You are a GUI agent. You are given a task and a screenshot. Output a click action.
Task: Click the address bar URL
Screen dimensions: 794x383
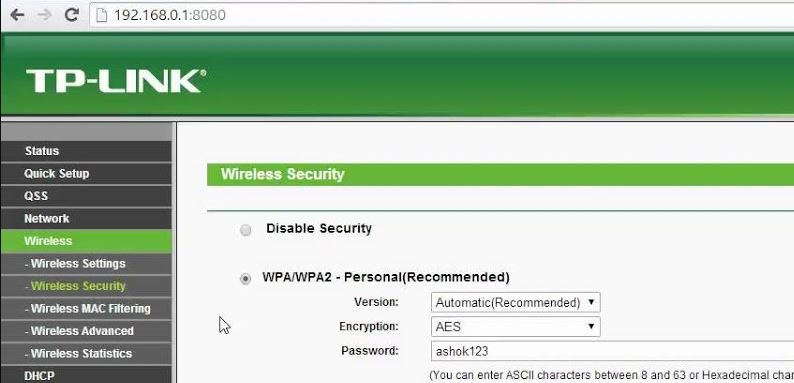(170, 15)
